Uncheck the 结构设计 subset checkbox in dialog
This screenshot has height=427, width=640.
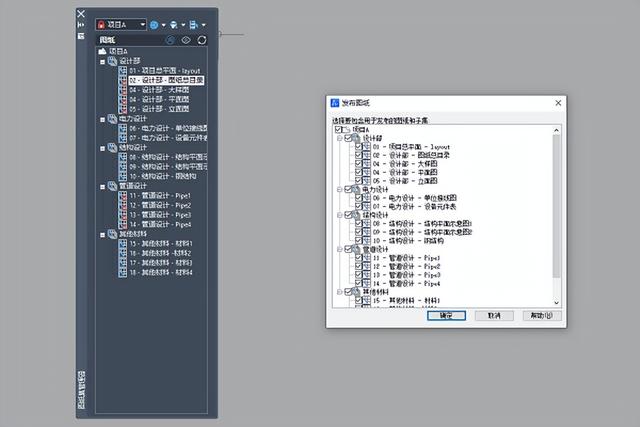coord(347,214)
